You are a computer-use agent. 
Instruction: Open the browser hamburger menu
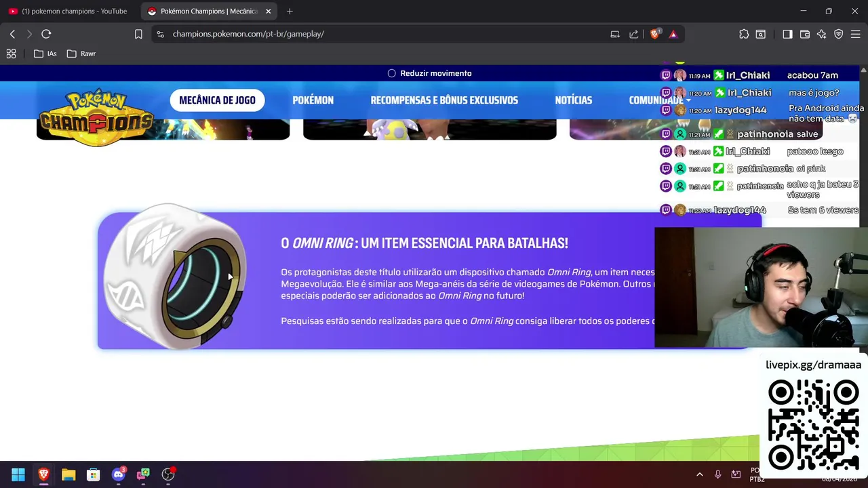[x=856, y=34]
